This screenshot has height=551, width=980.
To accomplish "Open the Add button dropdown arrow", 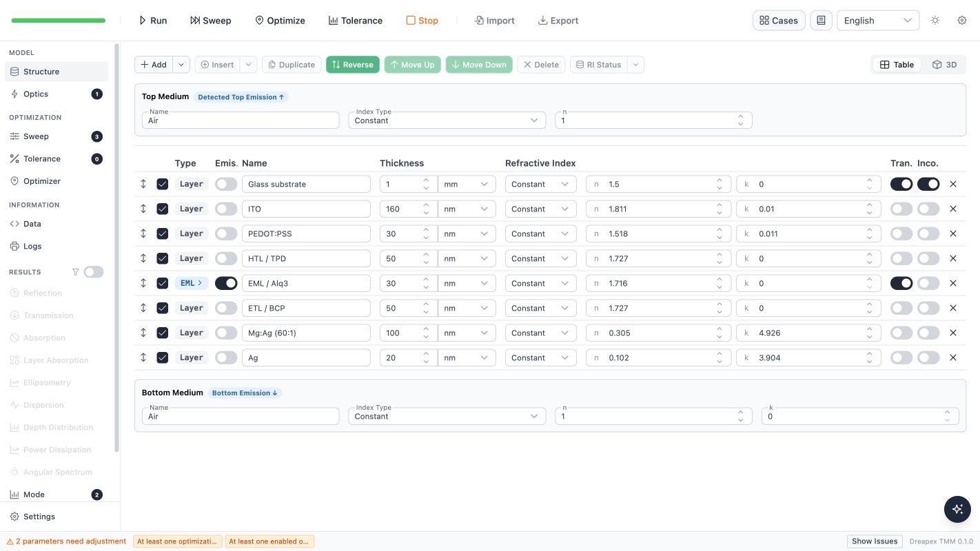I will (181, 65).
